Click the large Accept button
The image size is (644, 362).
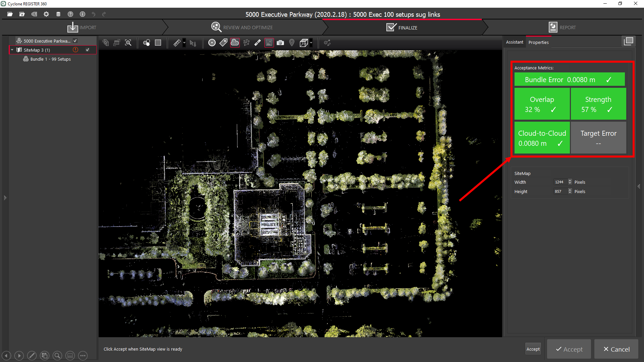point(569,349)
